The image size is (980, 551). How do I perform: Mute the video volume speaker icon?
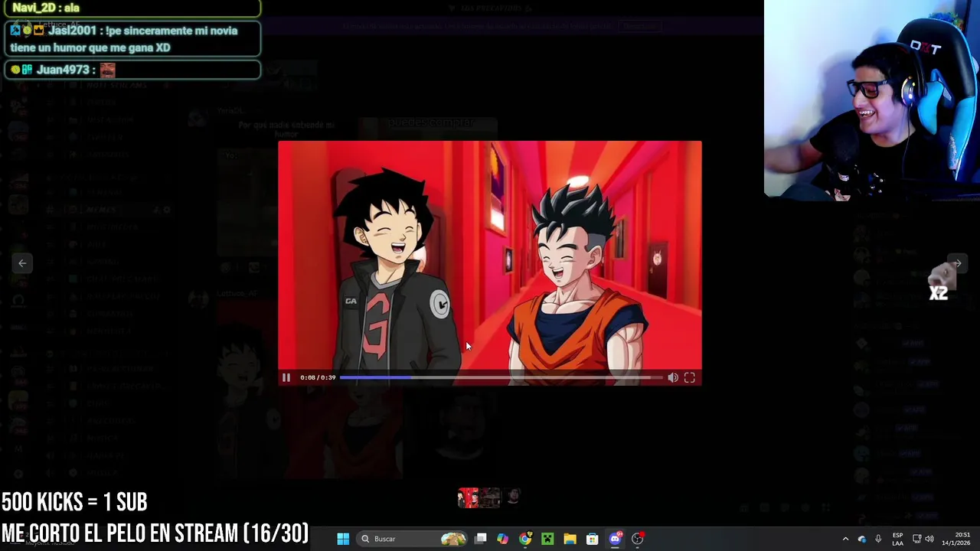[x=672, y=377]
